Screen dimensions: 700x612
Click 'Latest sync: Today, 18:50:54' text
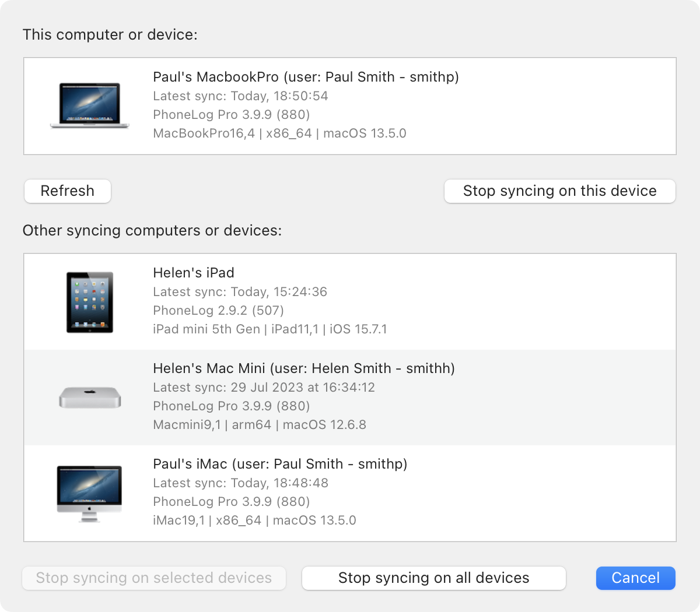pyautogui.click(x=240, y=96)
